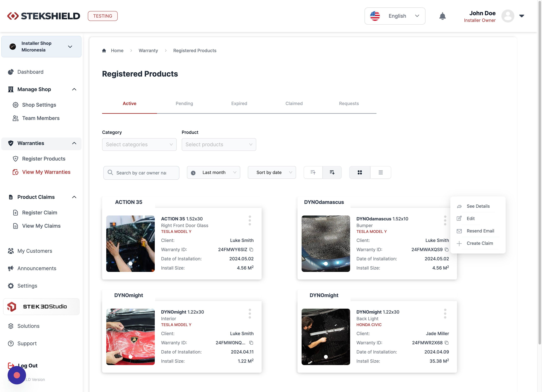The image size is (542, 392).
Task: Click the STEKSHIELD logo
Action: (44, 16)
